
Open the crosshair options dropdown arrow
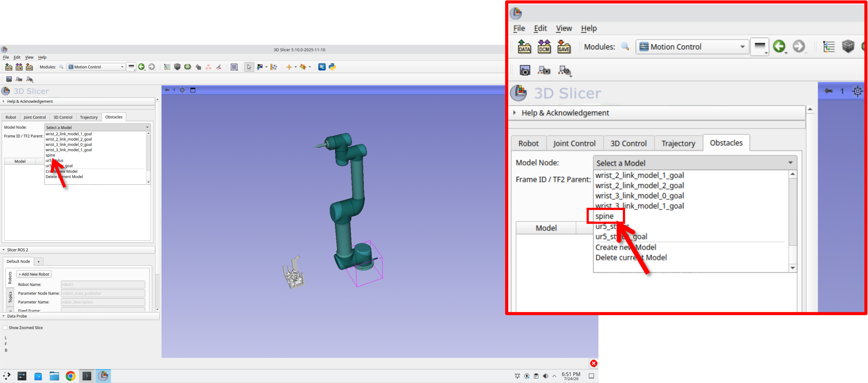[296, 67]
